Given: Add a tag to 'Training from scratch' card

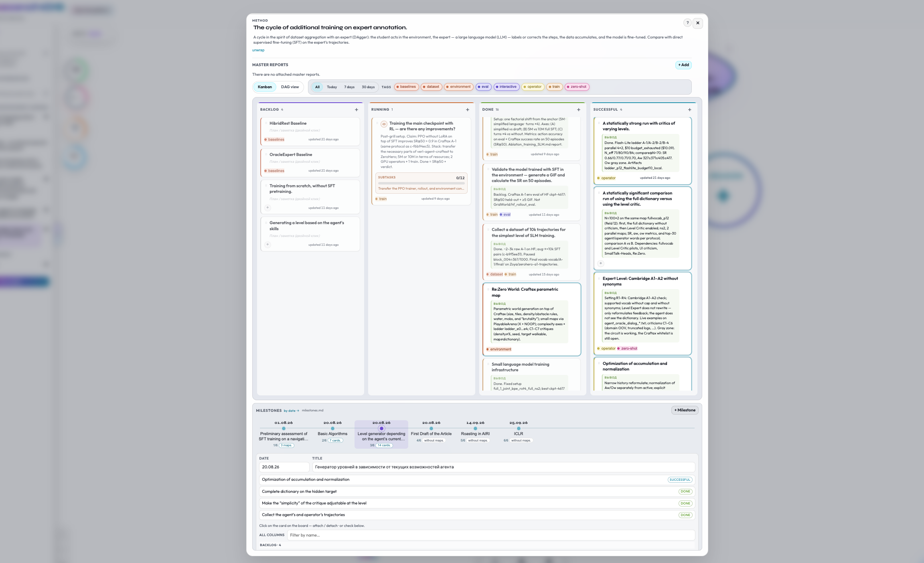Looking at the screenshot, I should tap(267, 208).
